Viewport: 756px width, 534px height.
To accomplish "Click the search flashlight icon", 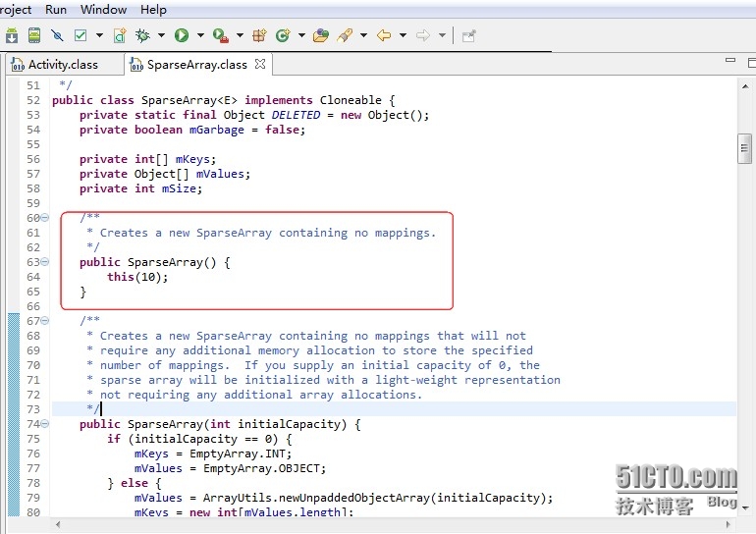I will coord(346,35).
